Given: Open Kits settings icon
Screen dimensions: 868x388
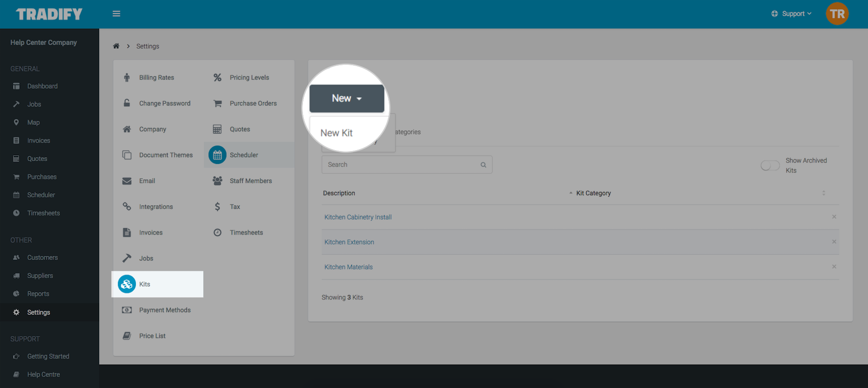Looking at the screenshot, I should (127, 284).
